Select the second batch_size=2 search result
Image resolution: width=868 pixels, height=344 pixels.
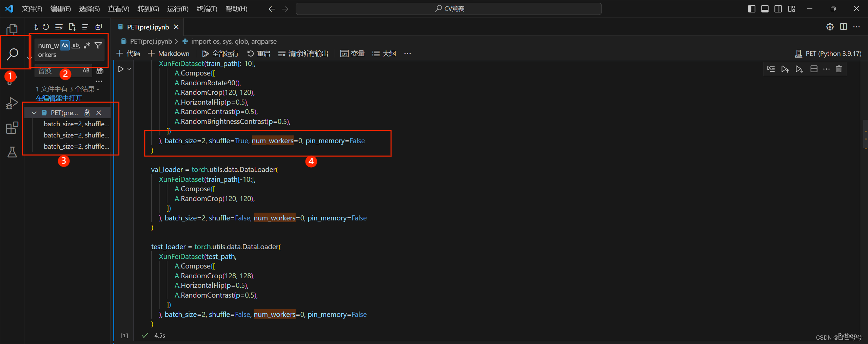tap(76, 135)
